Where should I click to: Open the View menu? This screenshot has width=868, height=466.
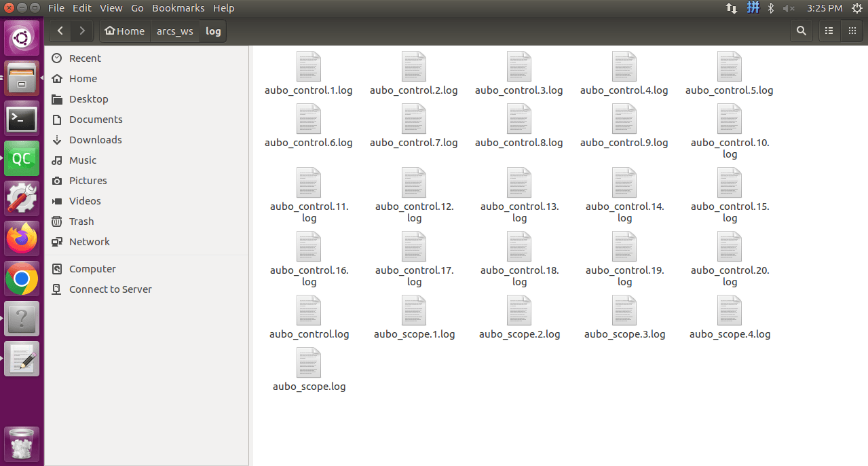pos(111,8)
